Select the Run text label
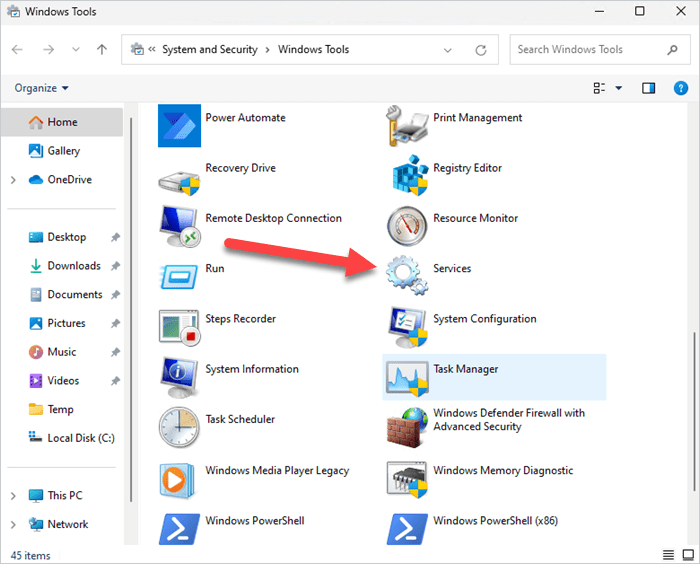The height and width of the screenshot is (564, 700). (x=215, y=268)
